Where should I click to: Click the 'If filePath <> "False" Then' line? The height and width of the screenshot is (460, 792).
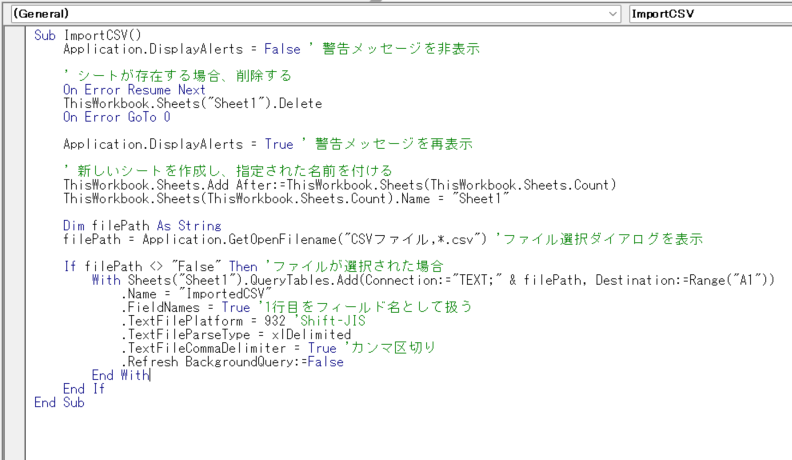pos(253,266)
